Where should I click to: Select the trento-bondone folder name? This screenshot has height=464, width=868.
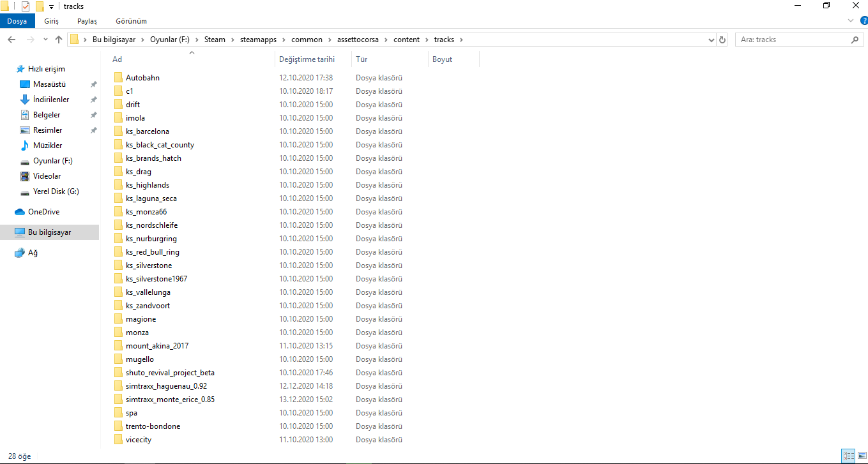153,426
